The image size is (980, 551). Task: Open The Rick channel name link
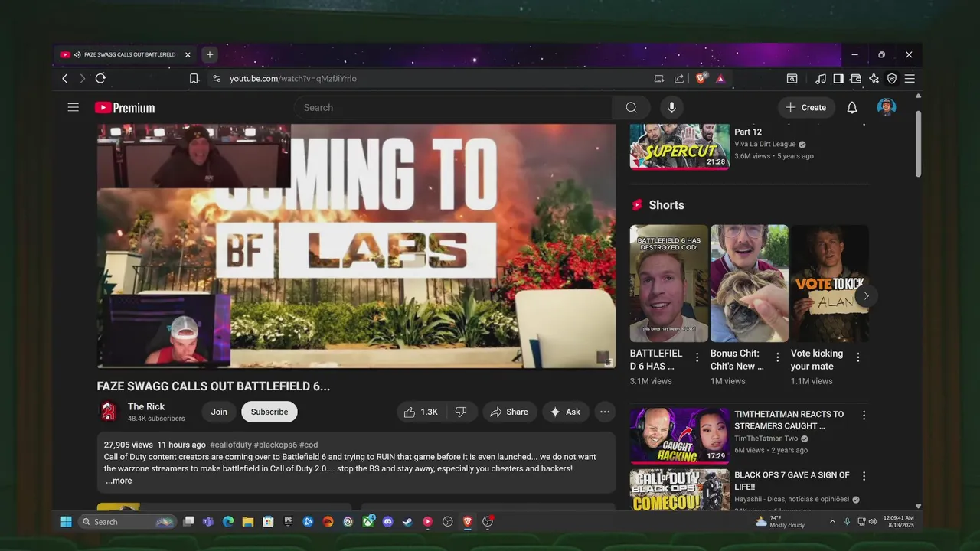pos(146,406)
